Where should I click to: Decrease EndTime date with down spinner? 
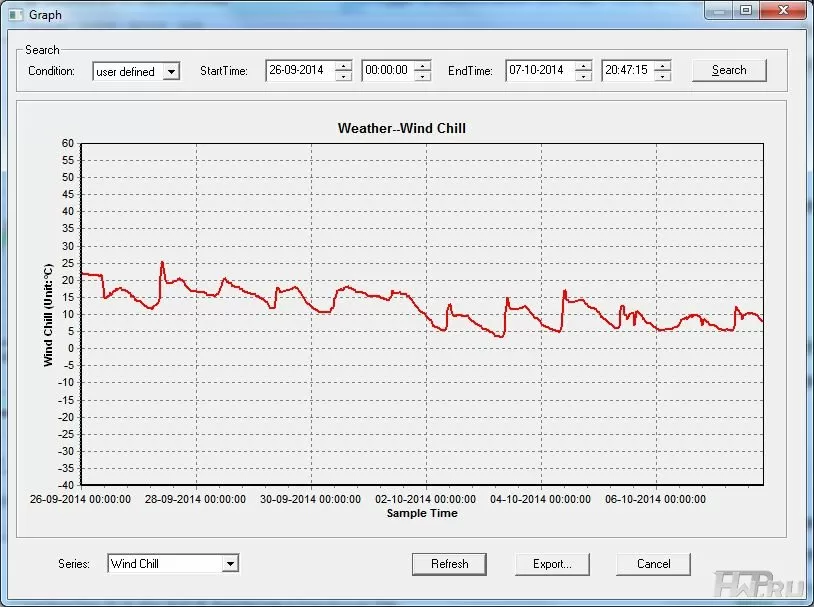click(584, 76)
